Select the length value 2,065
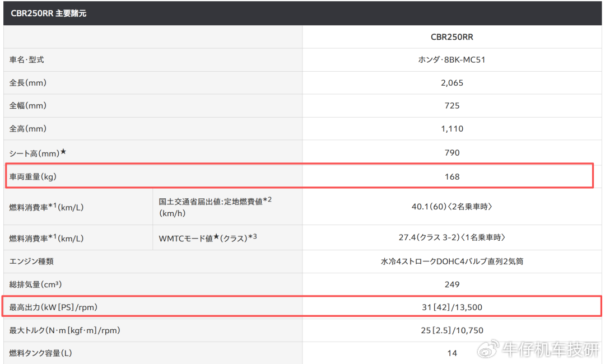 452,83
